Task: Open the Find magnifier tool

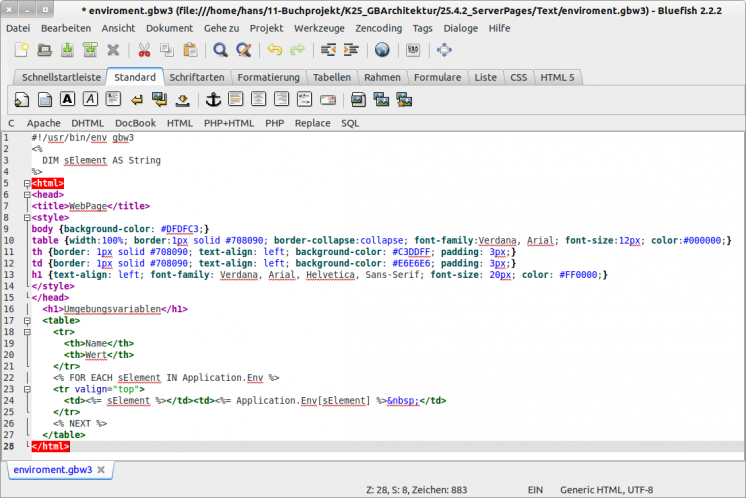Action: coord(220,49)
